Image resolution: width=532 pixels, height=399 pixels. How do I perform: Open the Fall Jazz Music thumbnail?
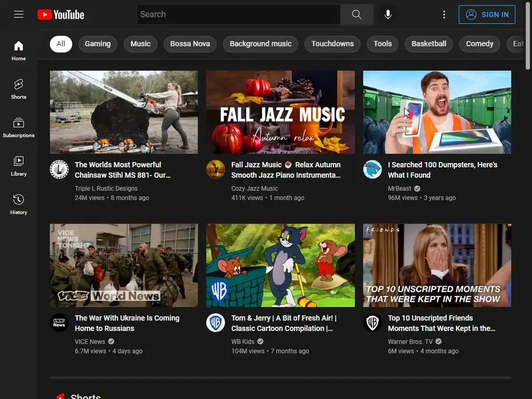tap(281, 112)
